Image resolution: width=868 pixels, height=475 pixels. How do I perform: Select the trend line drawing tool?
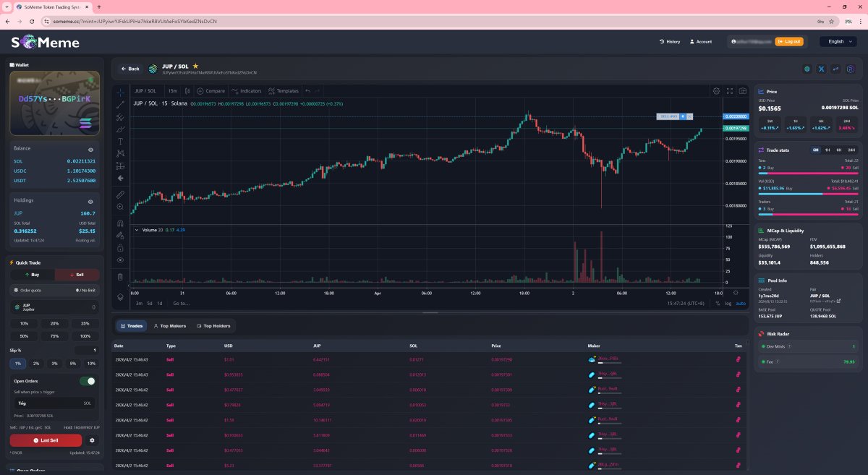(120, 104)
